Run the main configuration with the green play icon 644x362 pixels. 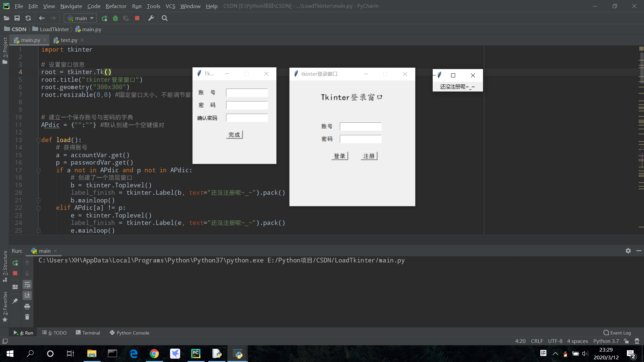point(104,18)
